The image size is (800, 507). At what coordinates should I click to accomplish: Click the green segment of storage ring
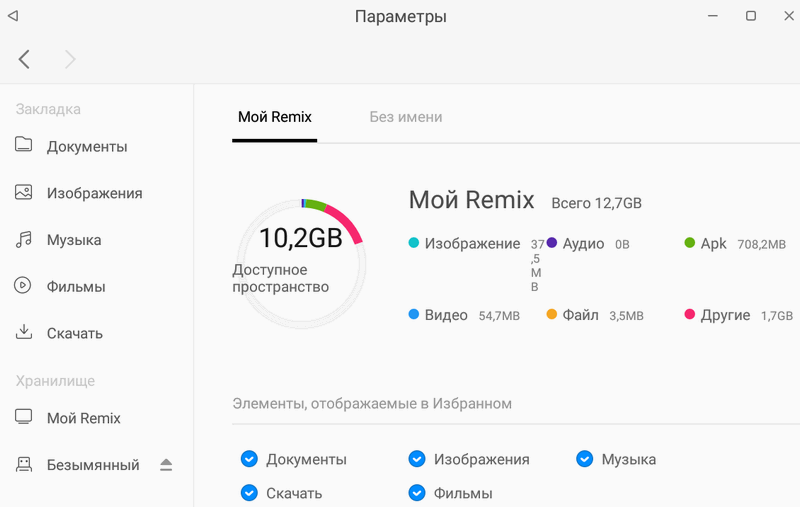[x=315, y=205]
